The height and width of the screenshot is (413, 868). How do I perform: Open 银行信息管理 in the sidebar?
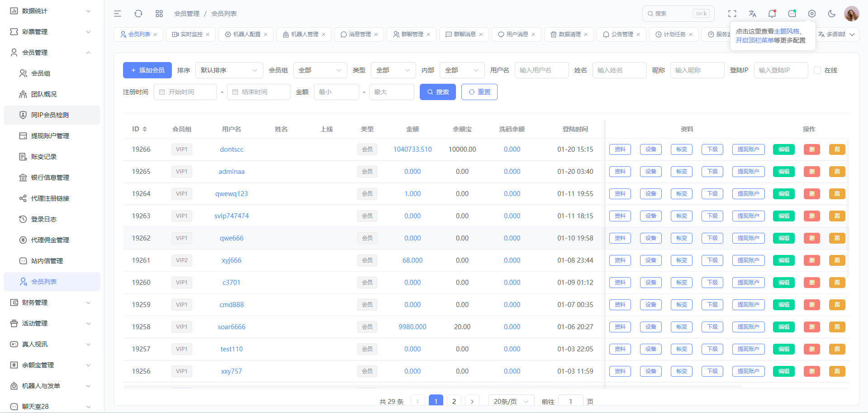tap(52, 178)
